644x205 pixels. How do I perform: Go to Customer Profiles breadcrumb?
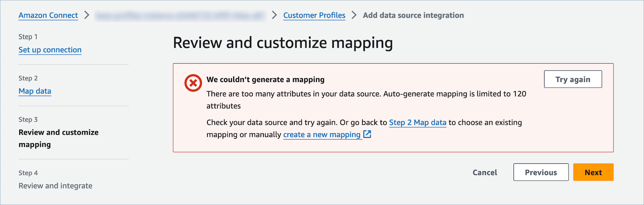pyautogui.click(x=314, y=15)
